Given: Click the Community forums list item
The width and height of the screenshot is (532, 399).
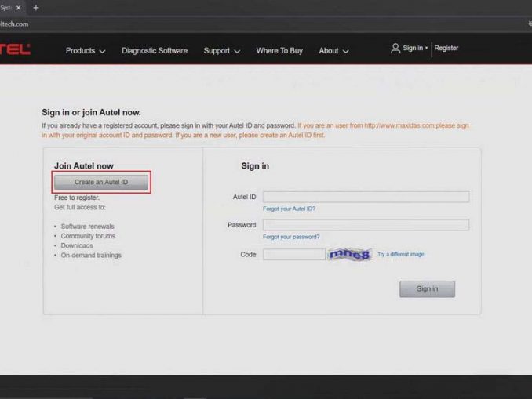Looking at the screenshot, I should coord(88,236).
